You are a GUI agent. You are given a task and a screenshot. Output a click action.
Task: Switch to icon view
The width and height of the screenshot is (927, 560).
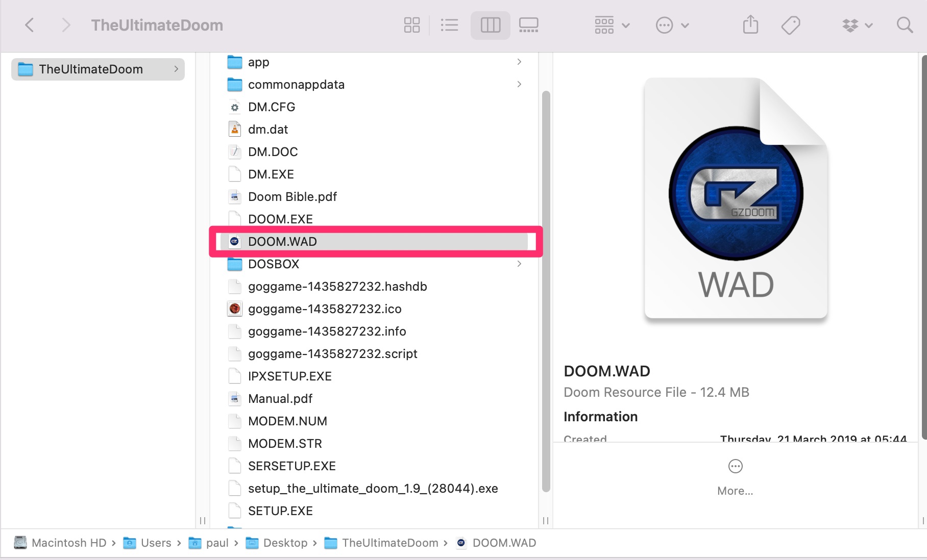coord(411,25)
